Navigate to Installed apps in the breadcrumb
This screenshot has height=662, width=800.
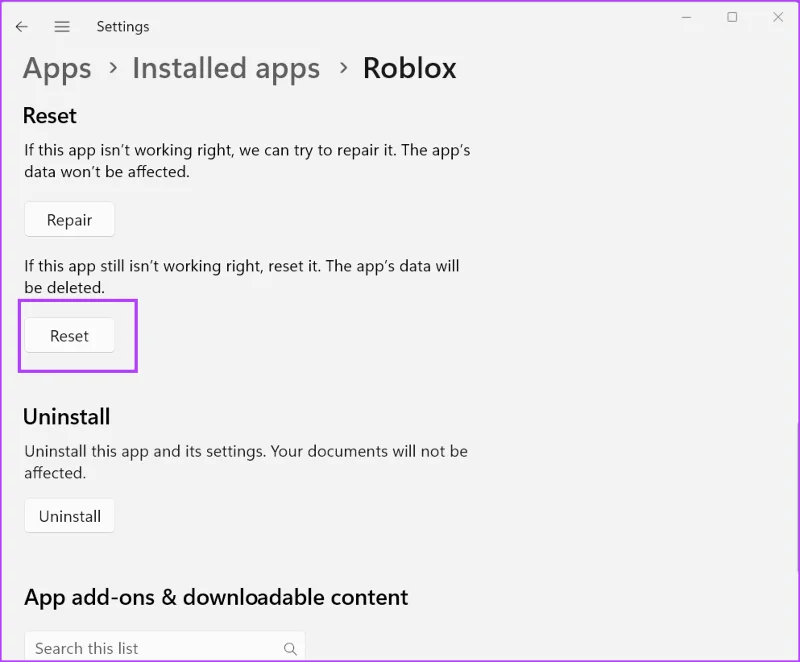226,68
